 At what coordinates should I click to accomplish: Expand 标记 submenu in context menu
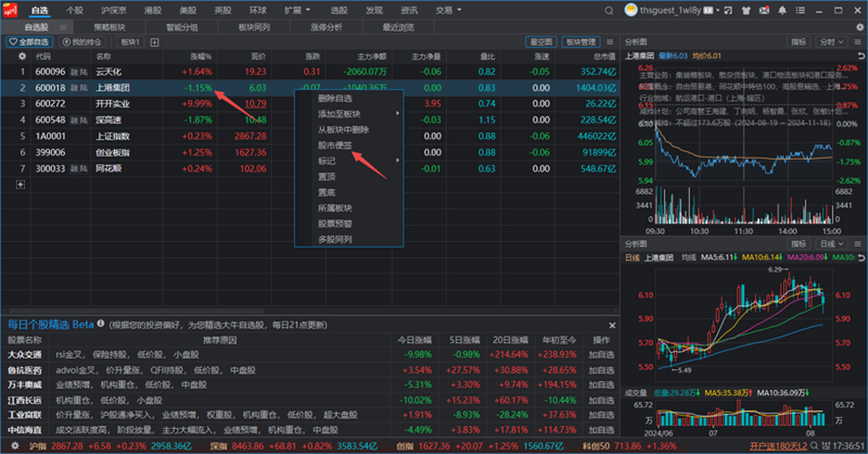point(398,160)
